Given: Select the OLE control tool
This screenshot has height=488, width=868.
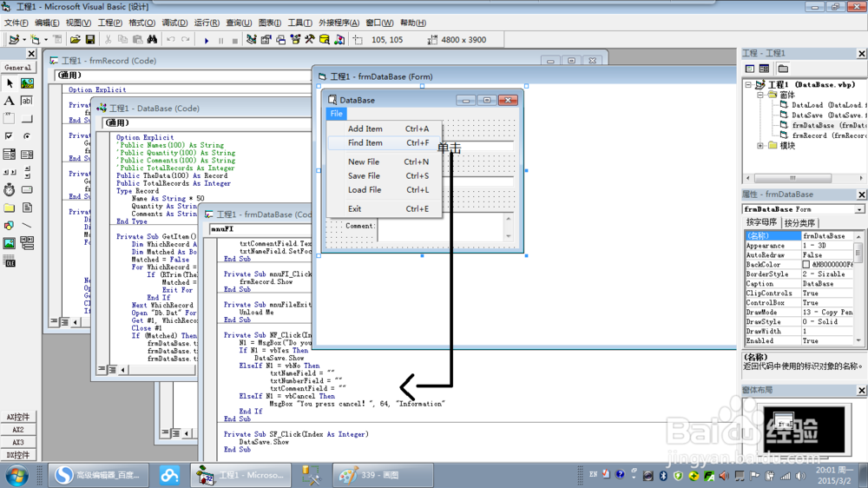Looking at the screenshot, I should click(x=10, y=261).
